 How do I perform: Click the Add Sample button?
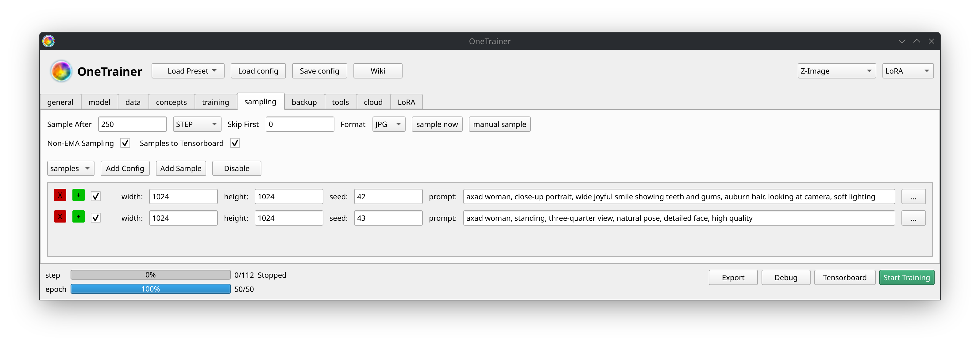pyautogui.click(x=181, y=169)
